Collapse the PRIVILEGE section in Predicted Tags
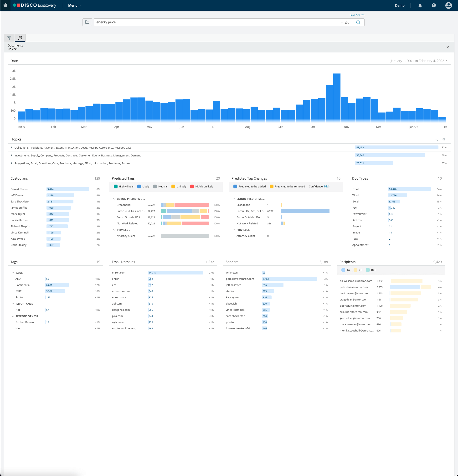The width and height of the screenshot is (458, 476). click(x=114, y=230)
